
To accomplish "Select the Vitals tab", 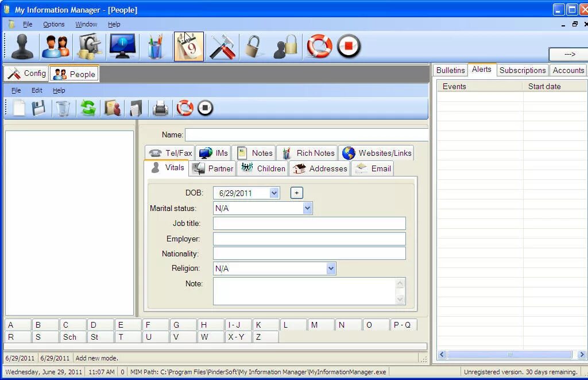I will [x=167, y=168].
